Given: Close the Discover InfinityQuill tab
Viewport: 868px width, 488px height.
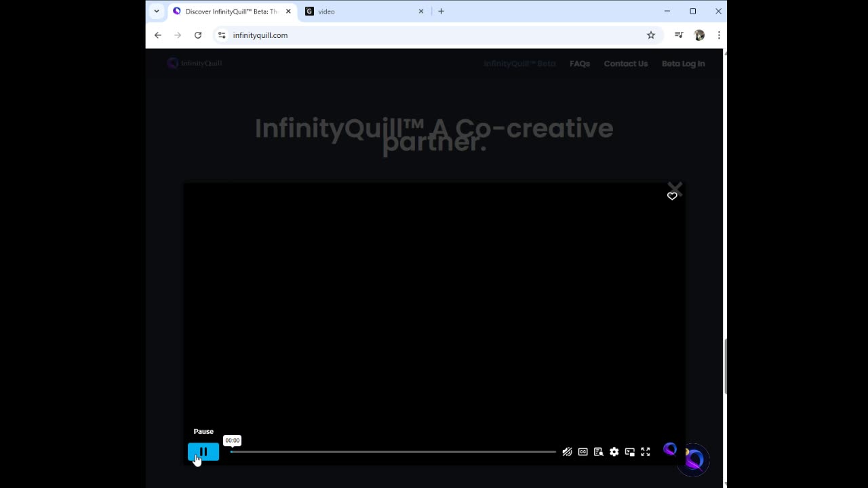Looking at the screenshot, I should pyautogui.click(x=288, y=12).
